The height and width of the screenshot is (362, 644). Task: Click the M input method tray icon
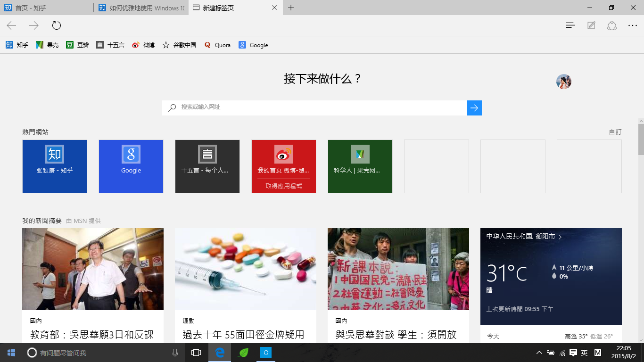click(598, 353)
